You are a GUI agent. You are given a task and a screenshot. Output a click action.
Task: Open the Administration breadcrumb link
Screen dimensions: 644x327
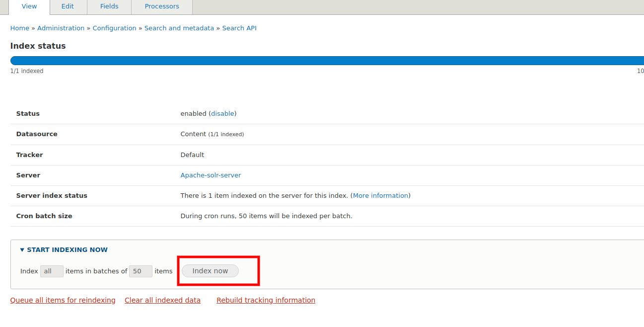click(61, 28)
